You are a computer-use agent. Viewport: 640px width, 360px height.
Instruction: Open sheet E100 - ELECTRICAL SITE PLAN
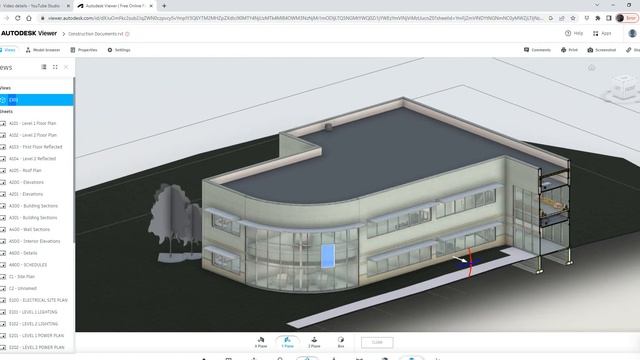[38, 300]
